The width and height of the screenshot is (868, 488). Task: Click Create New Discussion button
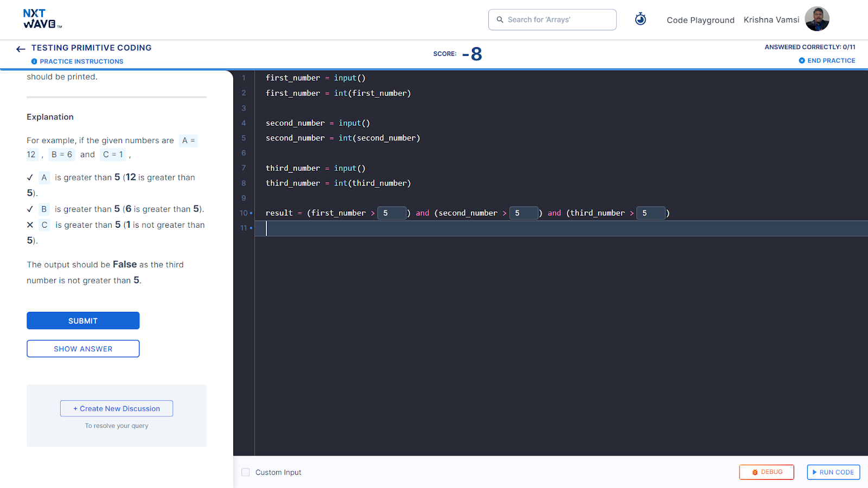tap(117, 408)
